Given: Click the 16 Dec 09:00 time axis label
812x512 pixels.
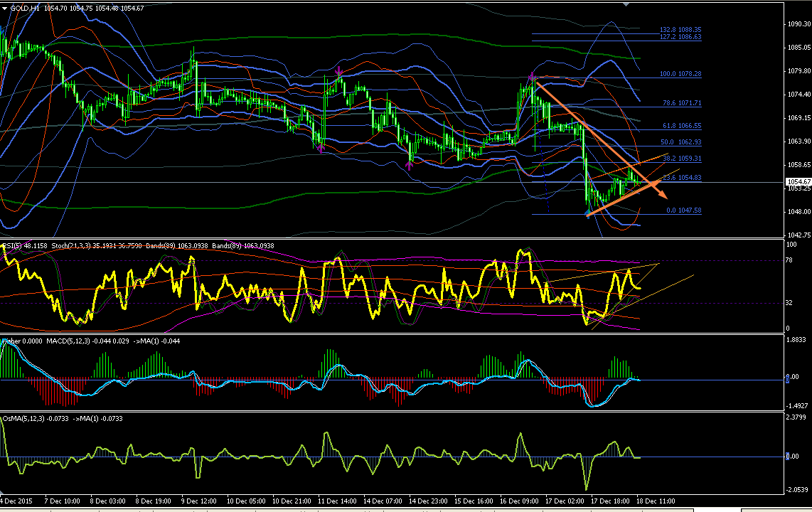Looking at the screenshot, I should click(519, 501).
